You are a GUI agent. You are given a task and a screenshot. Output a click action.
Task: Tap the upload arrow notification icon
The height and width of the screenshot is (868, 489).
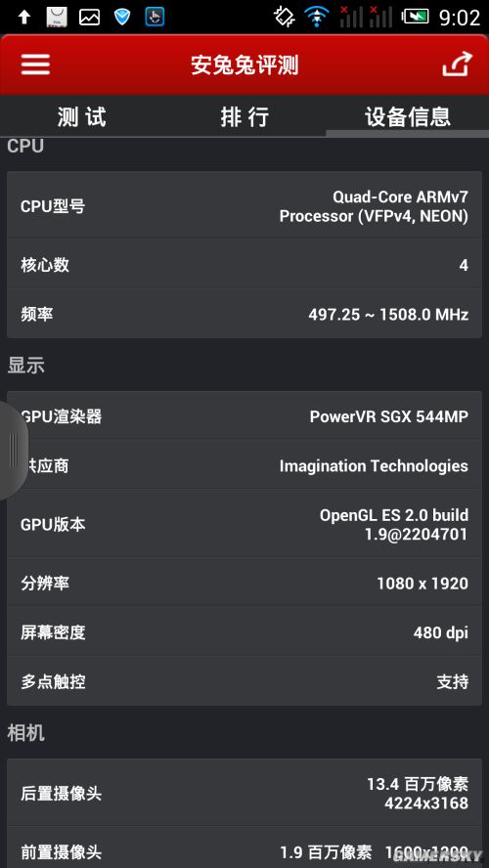click(24, 18)
